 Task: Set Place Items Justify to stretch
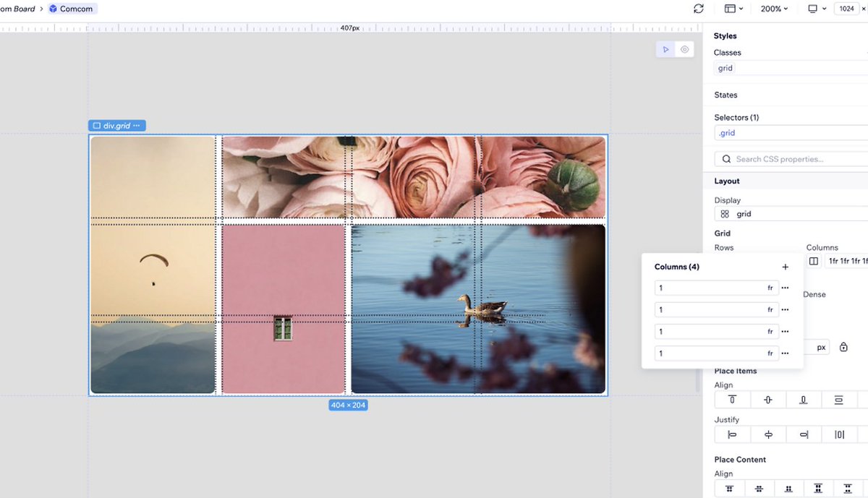[839, 434]
